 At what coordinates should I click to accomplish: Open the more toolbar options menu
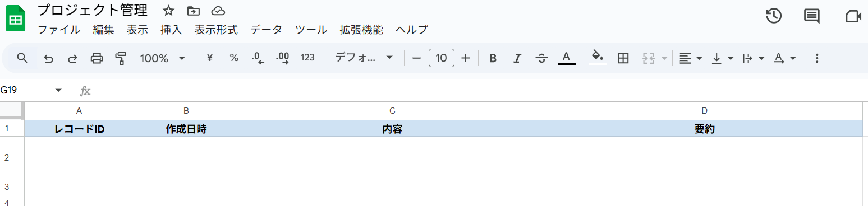tap(817, 58)
